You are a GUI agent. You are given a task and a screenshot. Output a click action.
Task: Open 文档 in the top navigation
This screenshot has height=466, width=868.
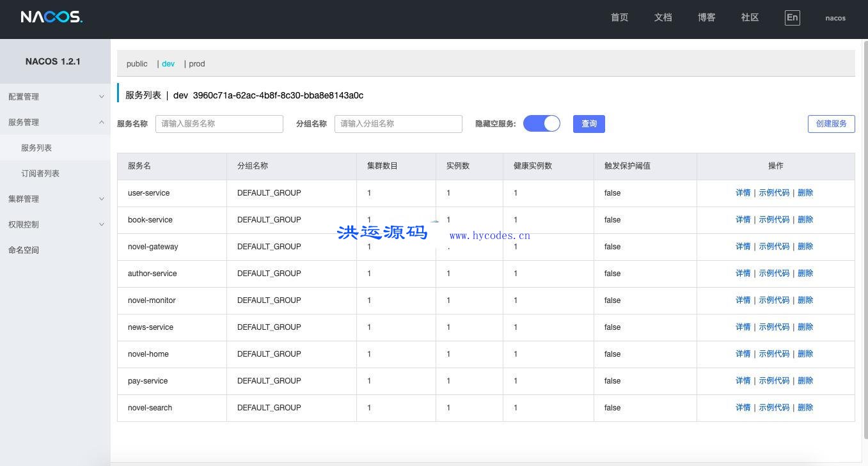point(663,17)
